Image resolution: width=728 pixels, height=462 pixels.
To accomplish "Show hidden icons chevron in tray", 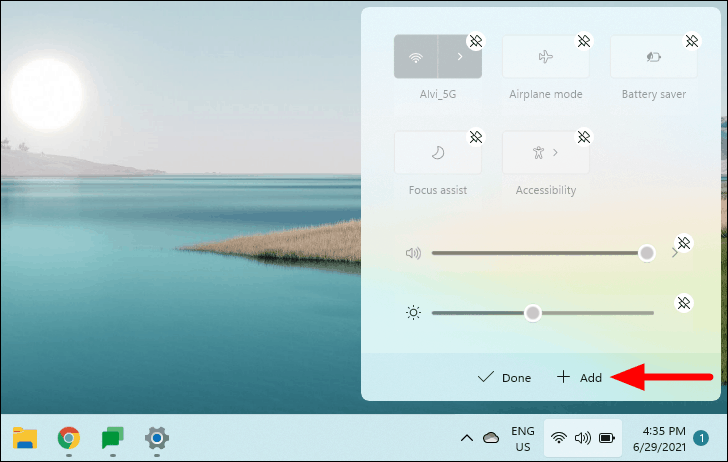I will [467, 438].
